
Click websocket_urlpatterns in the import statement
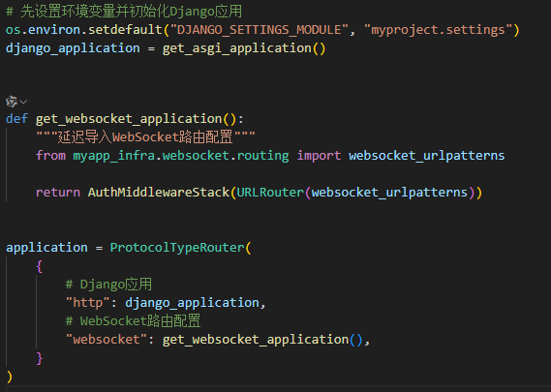coord(427,156)
